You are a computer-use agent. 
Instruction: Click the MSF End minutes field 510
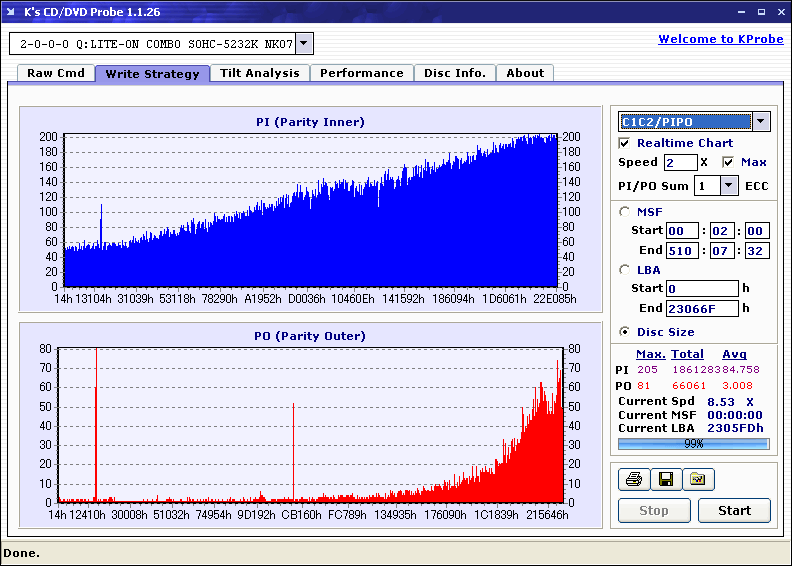[682, 250]
